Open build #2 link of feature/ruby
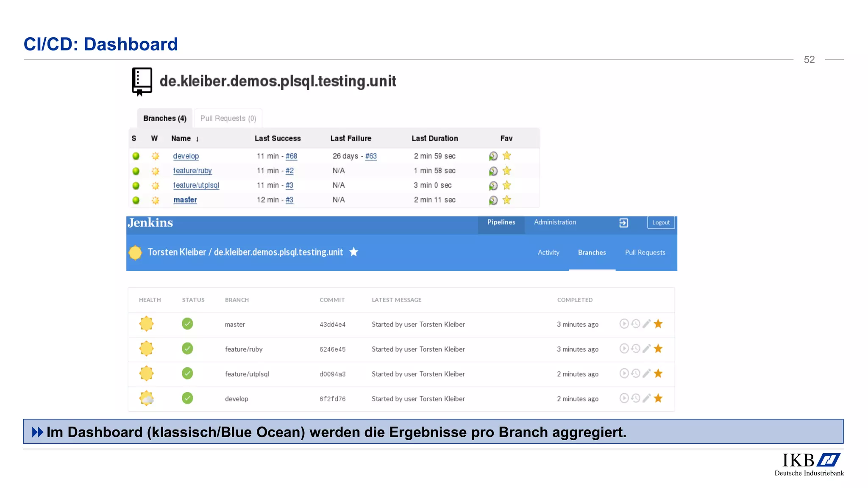Screen dimensions: 868x488 point(290,171)
